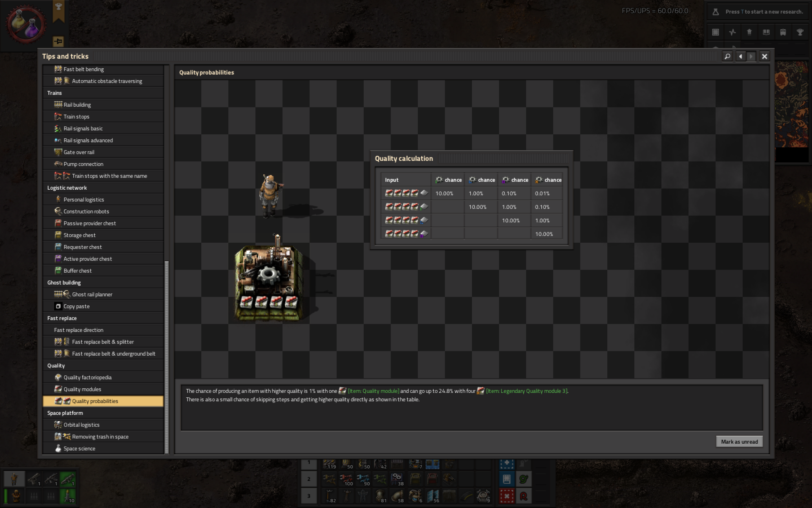This screenshot has width=812, height=508.
Task: Open the blue blueprint book shortcut
Action: (x=507, y=479)
